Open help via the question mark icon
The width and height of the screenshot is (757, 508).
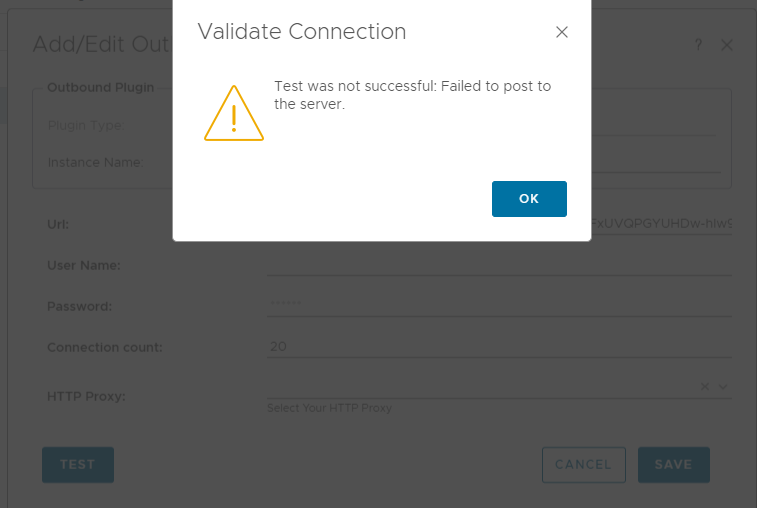pyautogui.click(x=698, y=45)
